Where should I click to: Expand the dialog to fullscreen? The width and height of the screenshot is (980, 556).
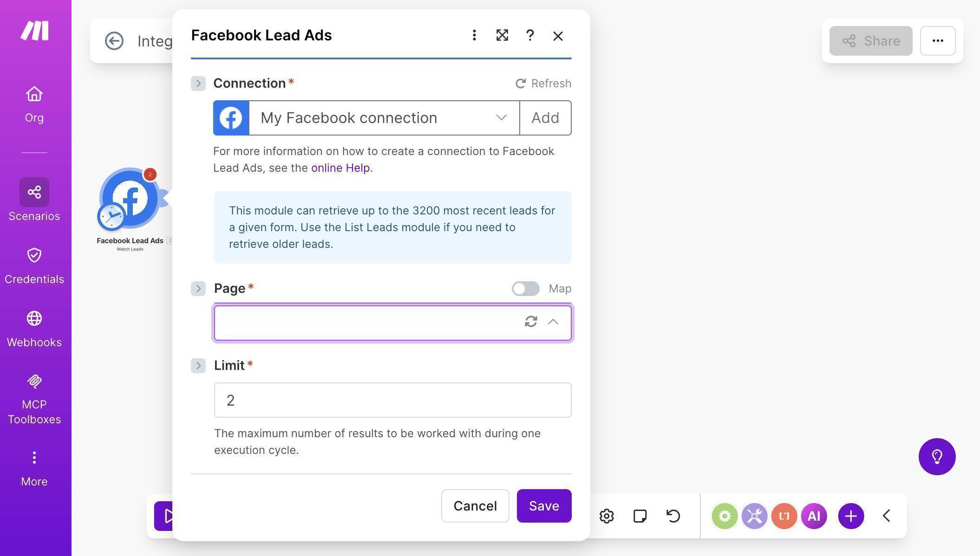click(502, 35)
